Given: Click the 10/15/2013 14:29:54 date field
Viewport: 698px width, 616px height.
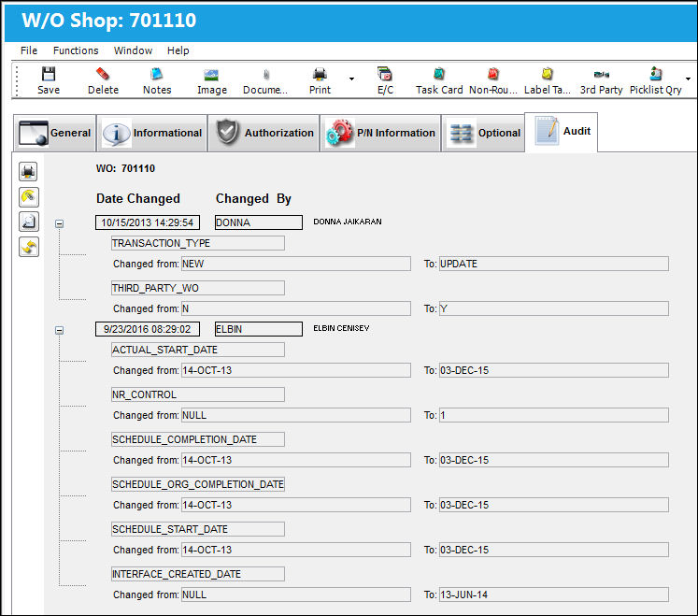Looking at the screenshot, I should (x=148, y=222).
